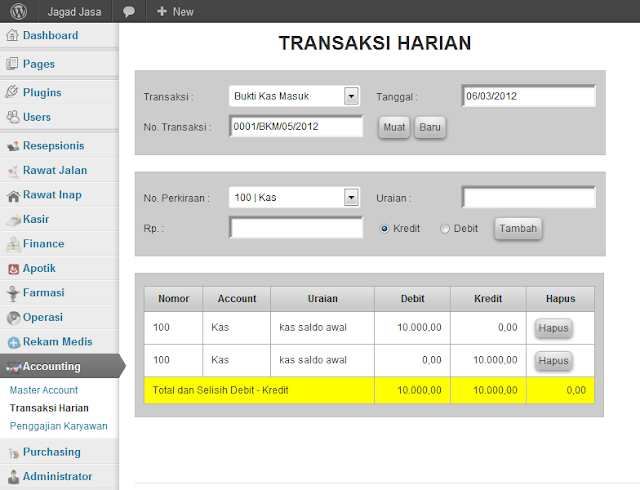Click the Administrator person icon

(x=13, y=477)
